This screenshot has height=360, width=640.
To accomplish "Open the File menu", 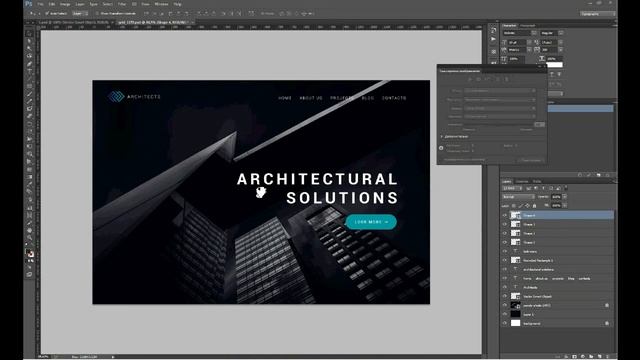I will click(40, 4).
